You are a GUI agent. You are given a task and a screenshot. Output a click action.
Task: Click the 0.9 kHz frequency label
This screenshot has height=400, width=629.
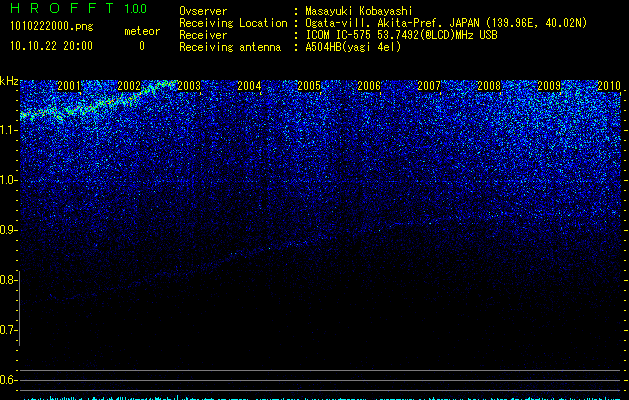[x=7, y=230]
